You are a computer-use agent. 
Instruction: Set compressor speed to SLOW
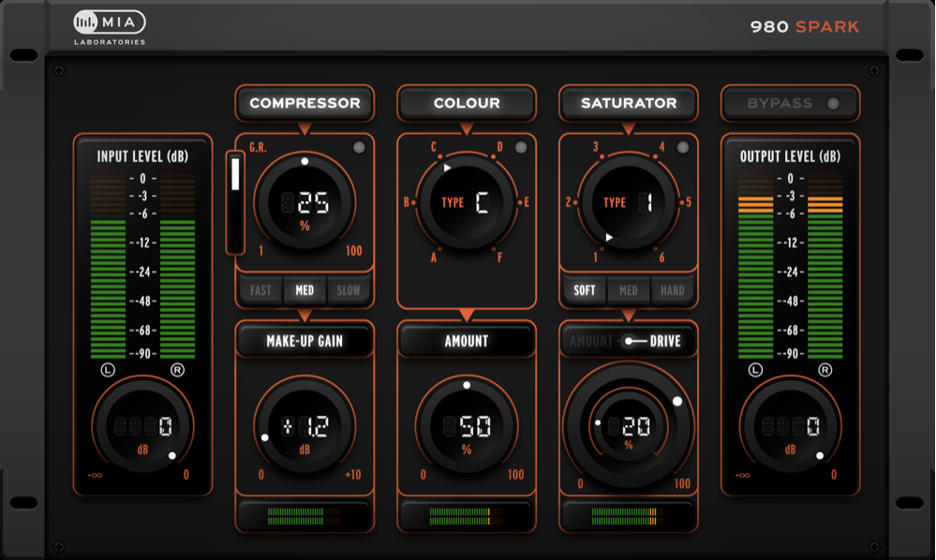[349, 290]
